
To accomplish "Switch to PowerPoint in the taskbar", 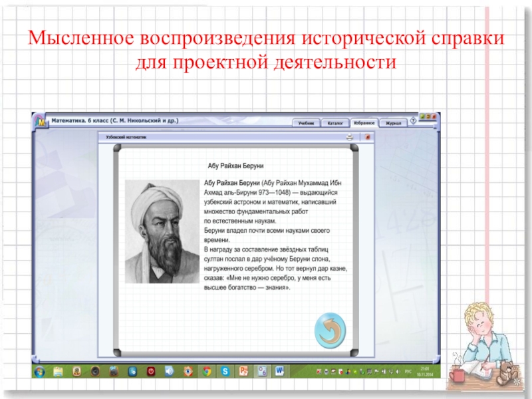I will pyautogui.click(x=244, y=370).
